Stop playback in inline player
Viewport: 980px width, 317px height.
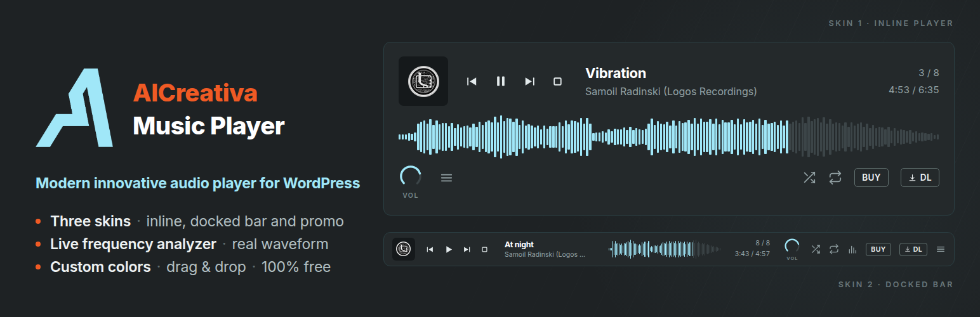(x=557, y=81)
